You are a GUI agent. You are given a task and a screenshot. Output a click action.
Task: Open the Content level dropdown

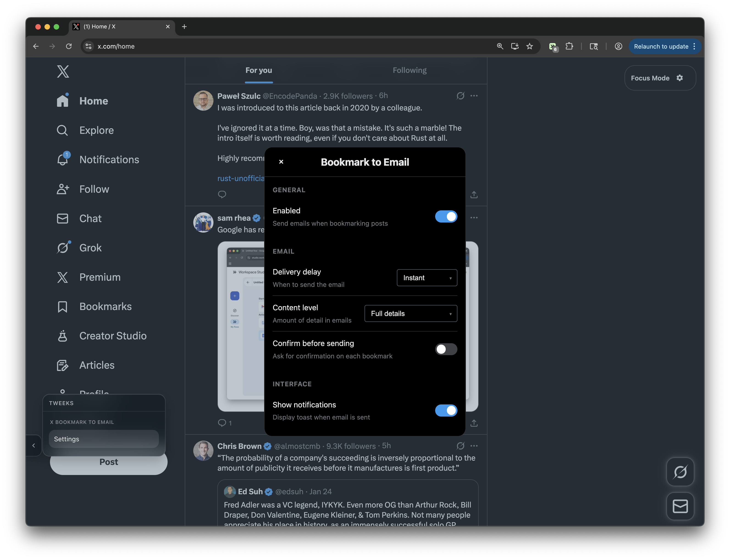tap(411, 313)
